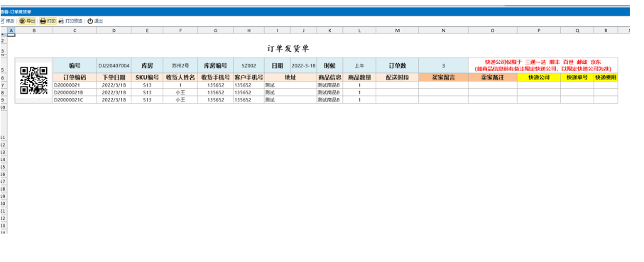Click the 收货手机号 column heading
This screenshot has height=262, width=644.
(x=216, y=77)
